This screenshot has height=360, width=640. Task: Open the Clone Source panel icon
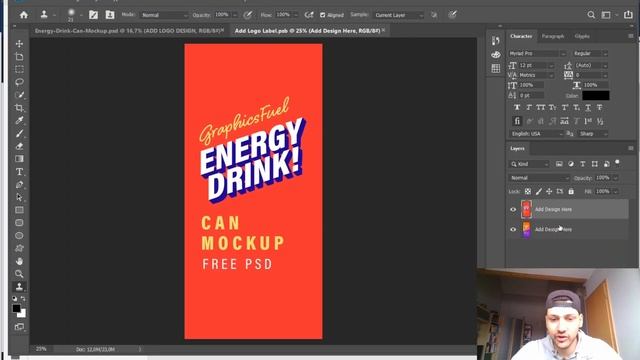110,15
